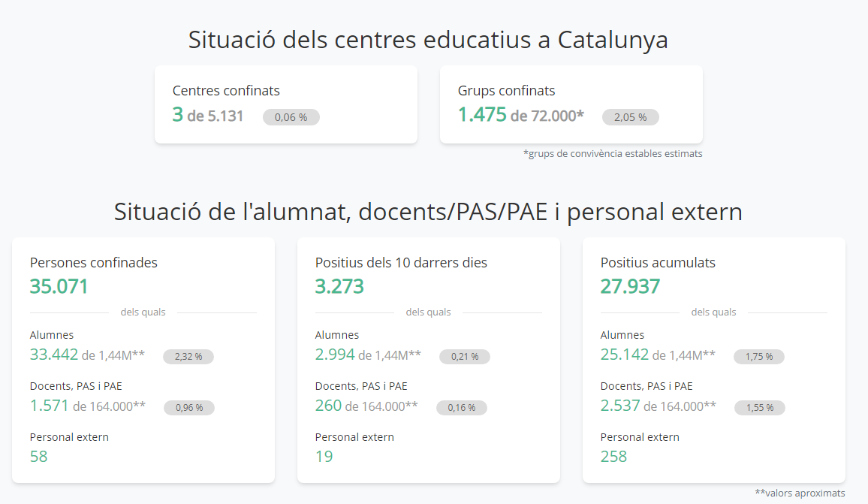The height and width of the screenshot is (504, 868).
Task: Click the valors aproximats footnote text
Action: point(800,493)
